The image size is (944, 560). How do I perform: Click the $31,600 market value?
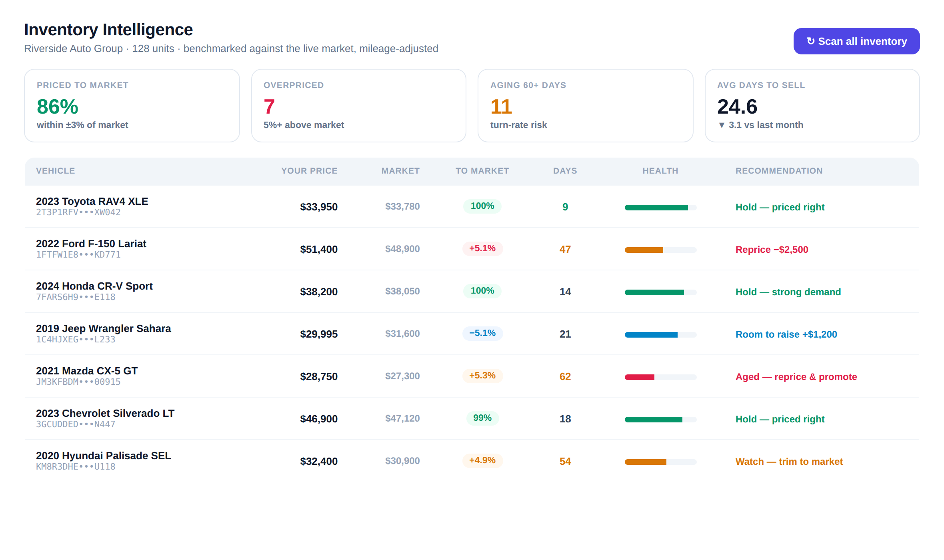click(x=402, y=334)
